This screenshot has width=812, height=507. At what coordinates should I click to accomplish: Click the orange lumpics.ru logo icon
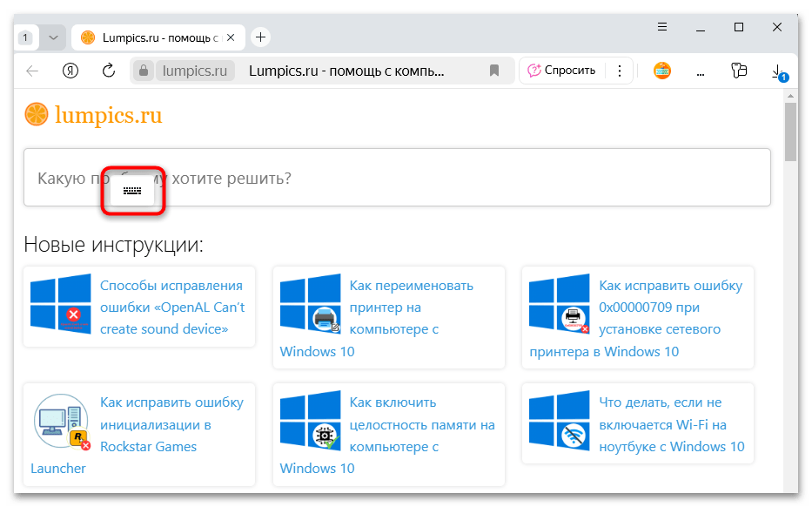[x=37, y=115]
